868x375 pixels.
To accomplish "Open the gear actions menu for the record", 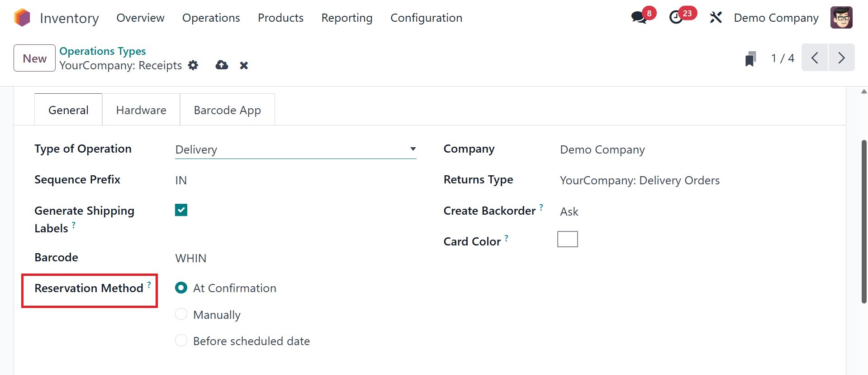I will click(193, 65).
